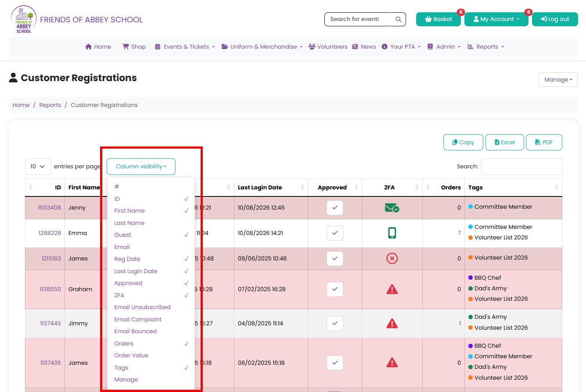This screenshot has width=586, height=392.
Task: Select Manage entry in column visibility list
Action: [x=151, y=380]
